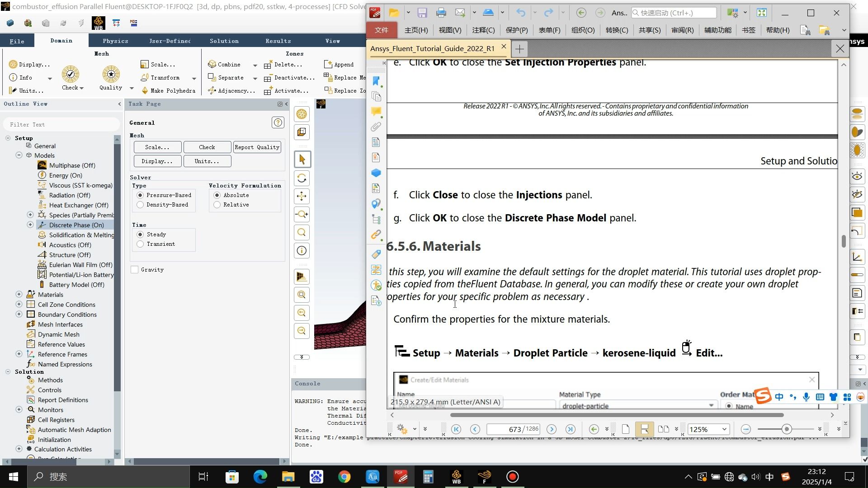Open the zoom level 125% dropdown
868x488 pixels.
(x=724, y=429)
